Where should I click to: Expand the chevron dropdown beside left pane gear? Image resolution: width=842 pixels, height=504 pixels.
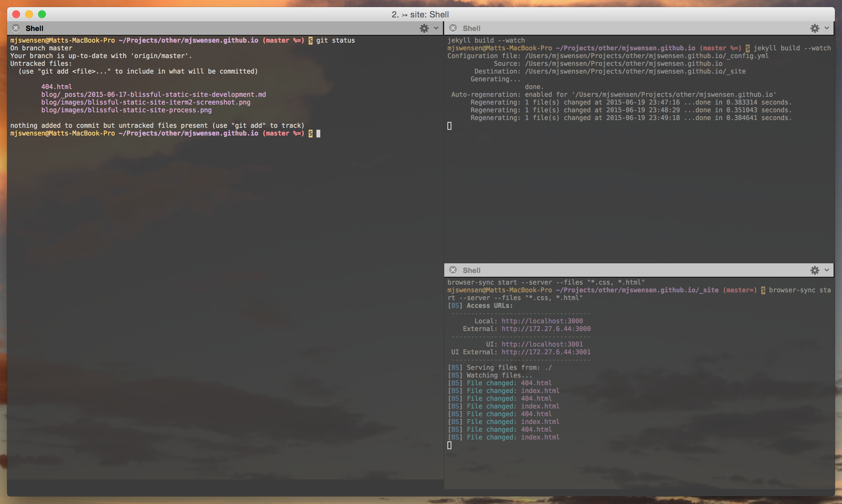click(436, 28)
